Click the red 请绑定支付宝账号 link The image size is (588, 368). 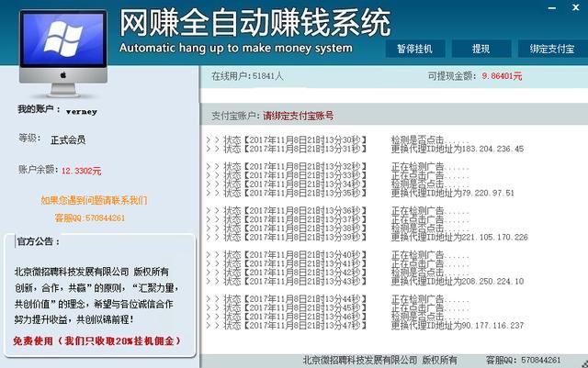(298, 117)
